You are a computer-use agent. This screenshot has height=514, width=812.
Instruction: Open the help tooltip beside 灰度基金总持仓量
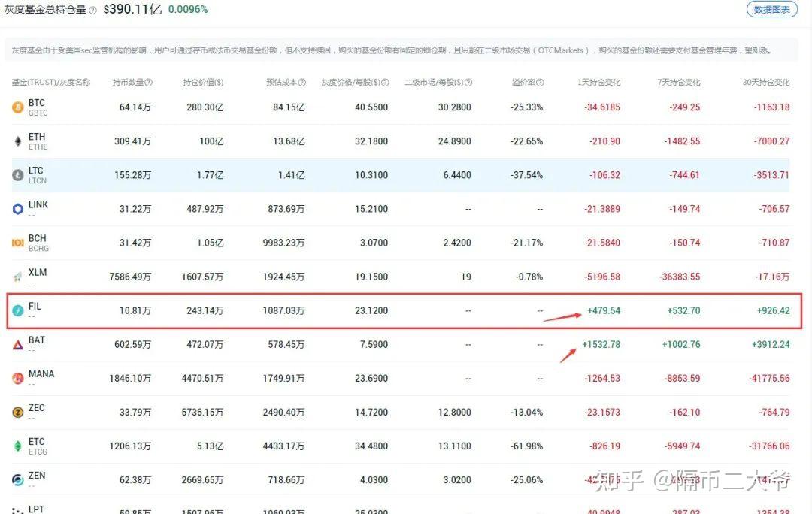pyautogui.click(x=93, y=10)
